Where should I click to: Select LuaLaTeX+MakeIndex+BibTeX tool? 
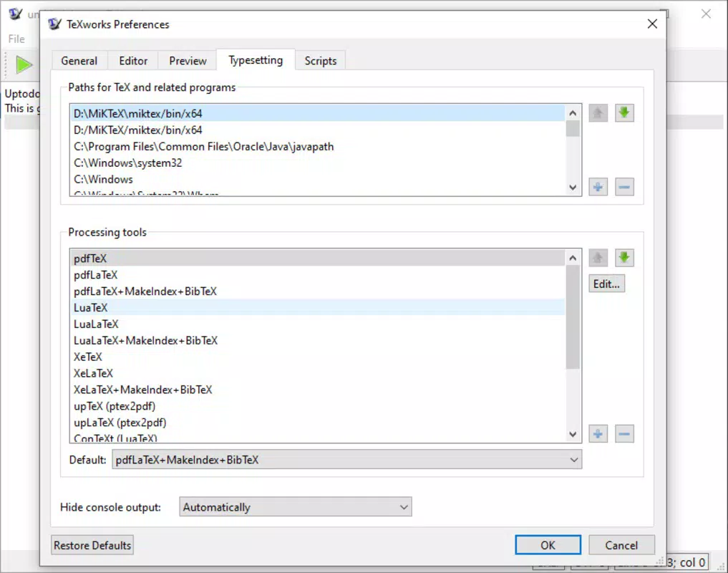[318, 340]
